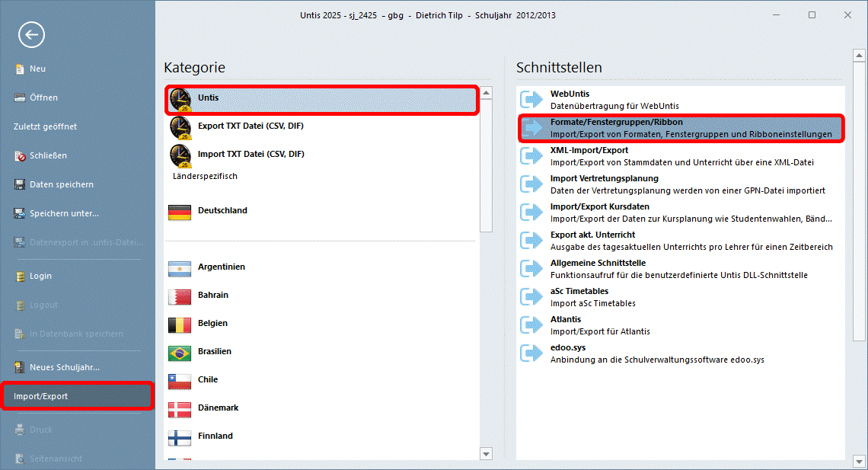Click the Import TXT Datei clock icon
The image size is (868, 470).
coord(180,155)
